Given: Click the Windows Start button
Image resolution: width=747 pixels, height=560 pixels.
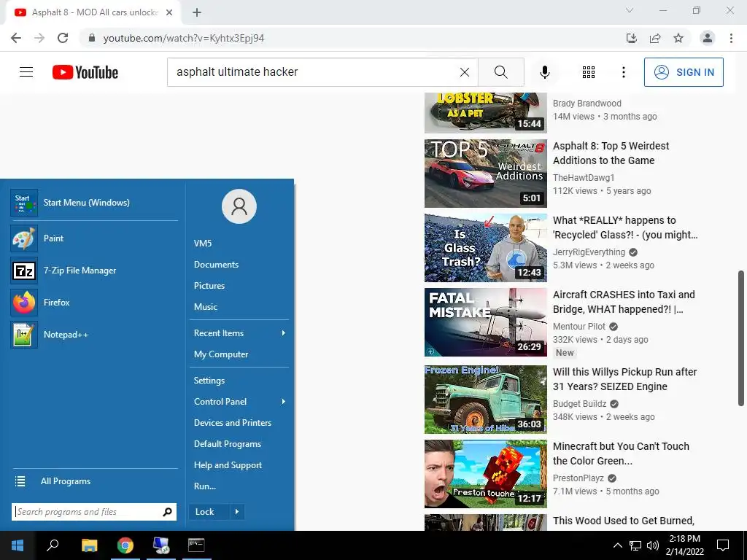Looking at the screenshot, I should 18,545.
